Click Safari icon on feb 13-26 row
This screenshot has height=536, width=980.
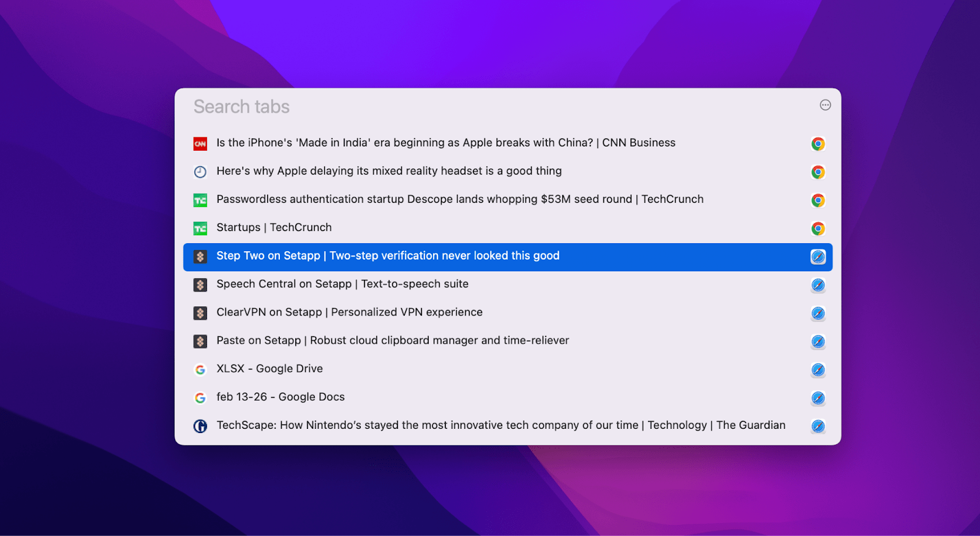[818, 398]
